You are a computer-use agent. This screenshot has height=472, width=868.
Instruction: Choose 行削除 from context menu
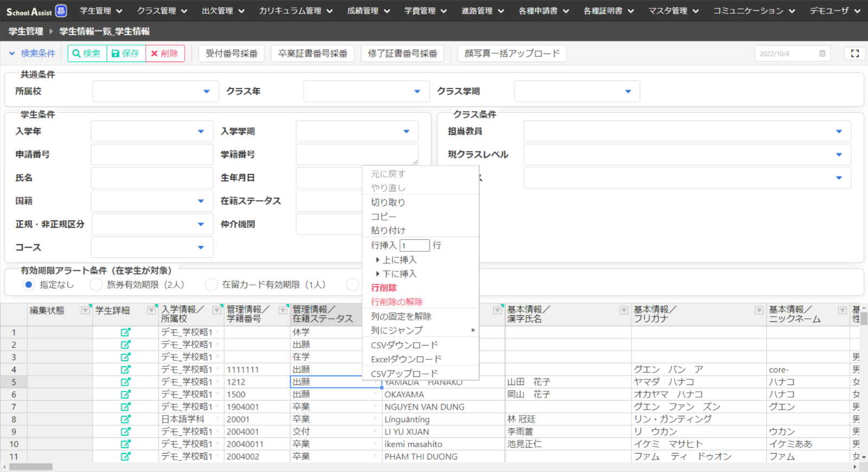(384, 288)
